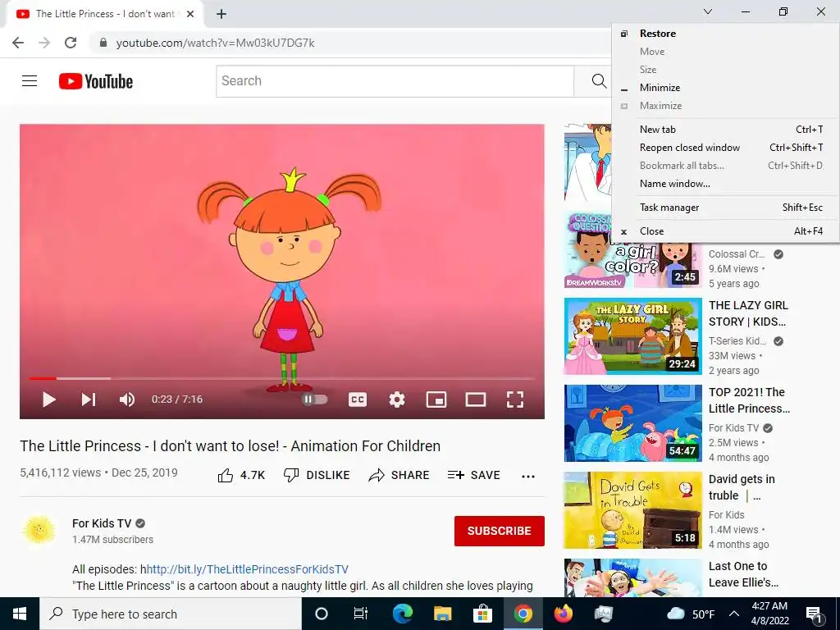Open the David Gets in Trouble thumbnail
The image size is (840, 630).
632,510
